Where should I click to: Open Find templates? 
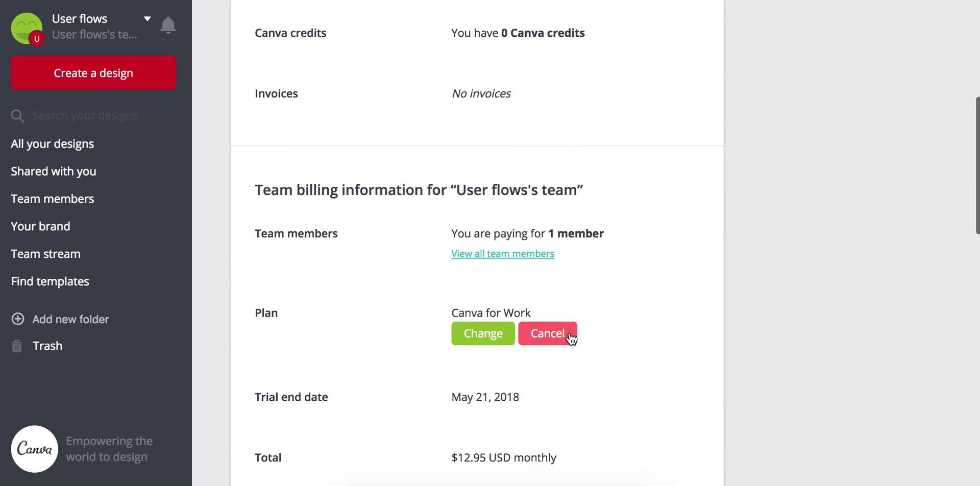coord(50,282)
